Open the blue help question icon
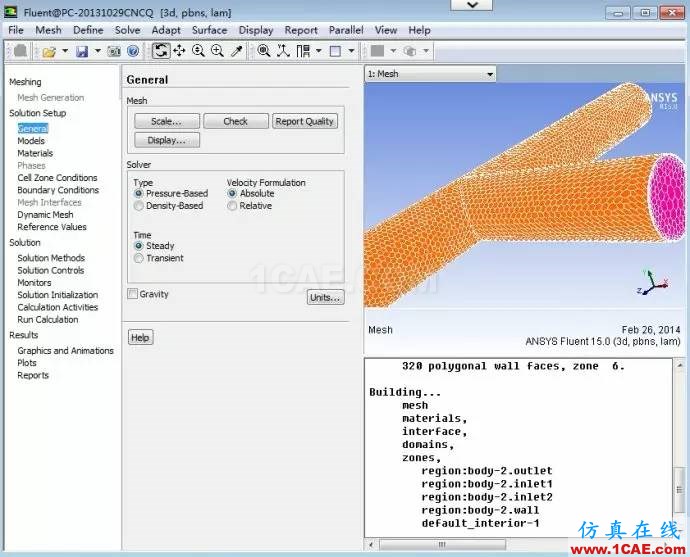This screenshot has width=690, height=557. 133,51
